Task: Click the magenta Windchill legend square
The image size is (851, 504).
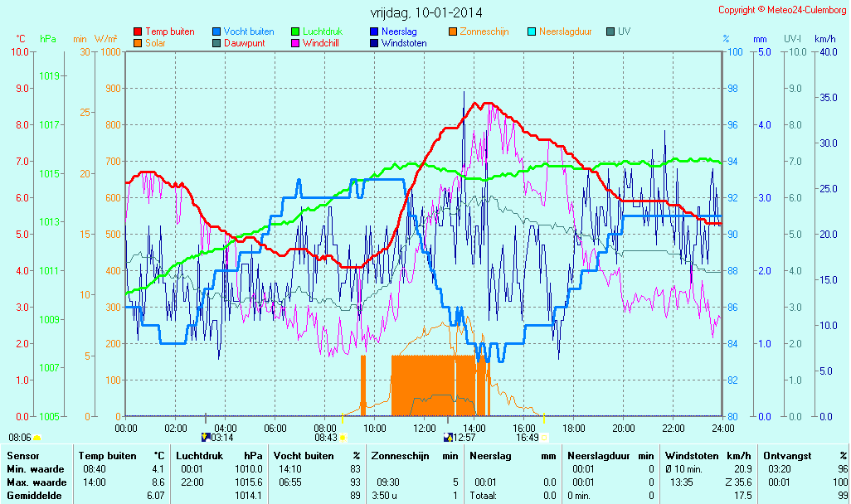Action: point(295,43)
